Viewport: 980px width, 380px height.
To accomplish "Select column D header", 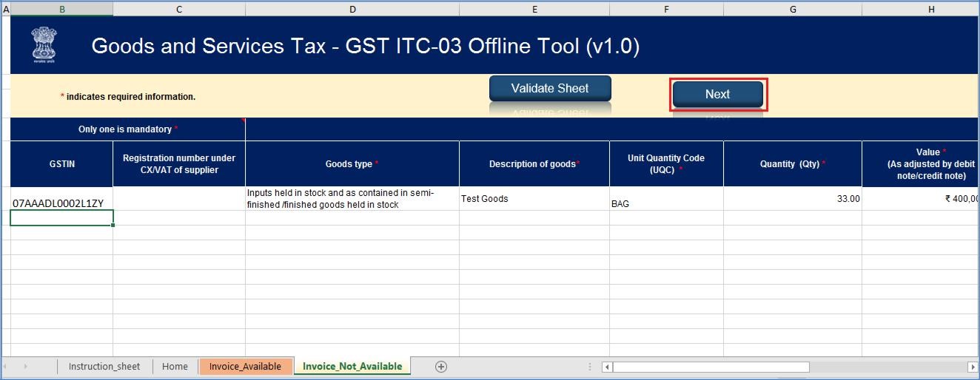I will [x=352, y=9].
